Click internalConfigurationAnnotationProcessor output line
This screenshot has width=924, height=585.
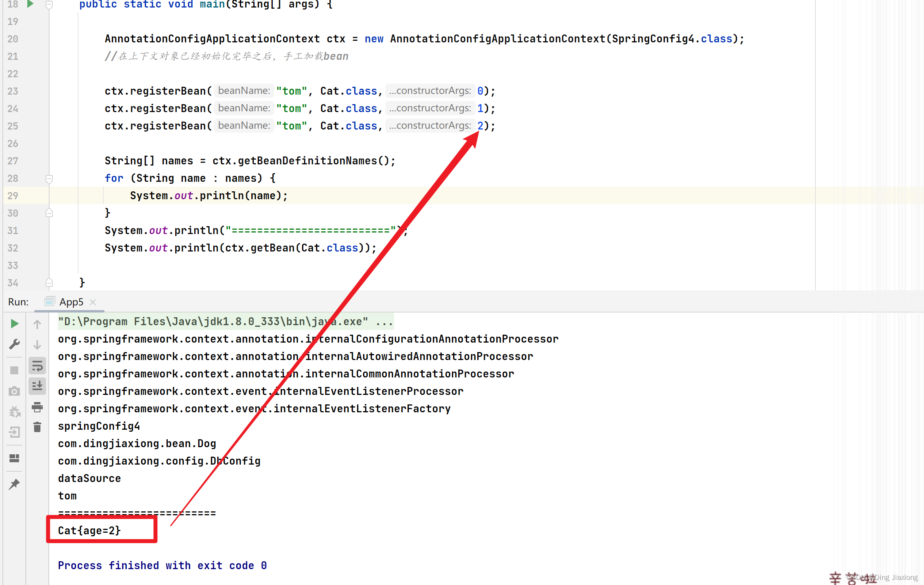tap(308, 339)
